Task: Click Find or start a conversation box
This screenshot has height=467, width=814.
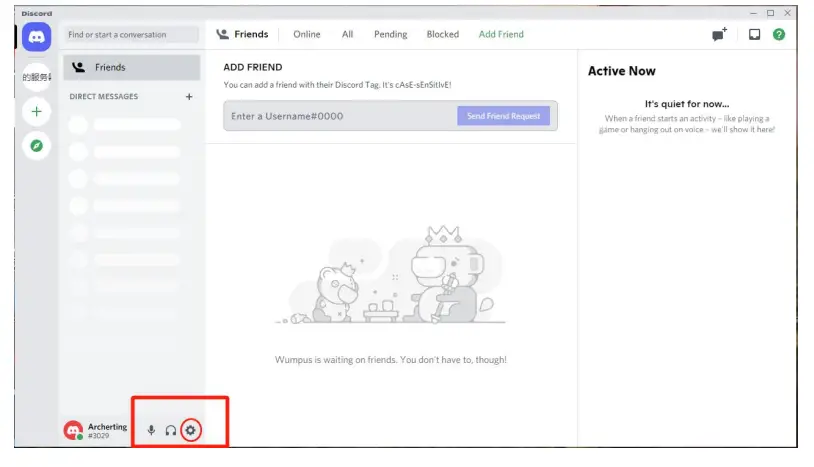Action: pyautogui.click(x=132, y=35)
